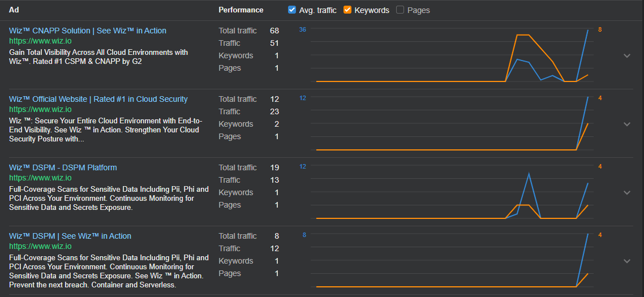Visit wiz.io URL under DSPM Platform ad

click(x=40, y=178)
